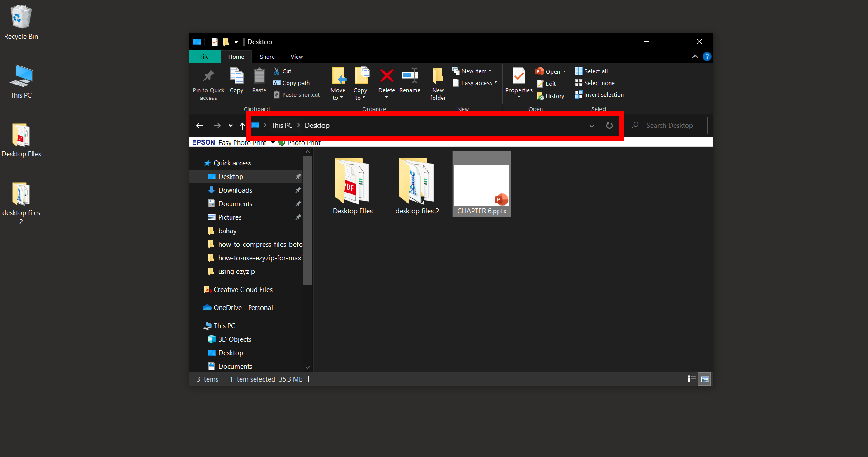Switch to the View tab
This screenshot has width=868, height=457.
pos(297,57)
